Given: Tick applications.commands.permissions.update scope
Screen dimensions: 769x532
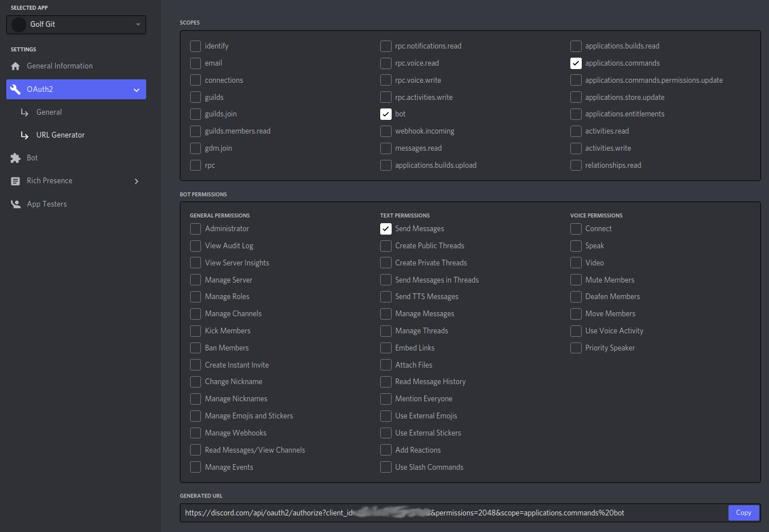Looking at the screenshot, I should (576, 80).
